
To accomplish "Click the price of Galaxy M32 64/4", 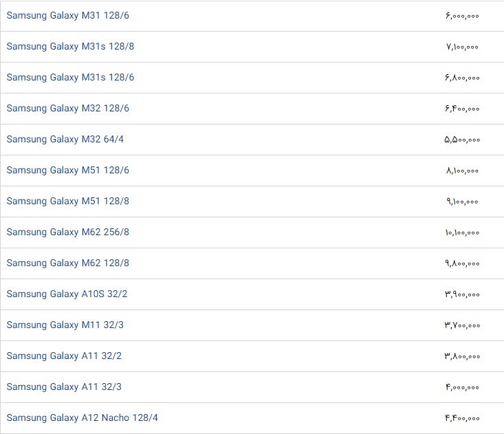I will 462,140.
